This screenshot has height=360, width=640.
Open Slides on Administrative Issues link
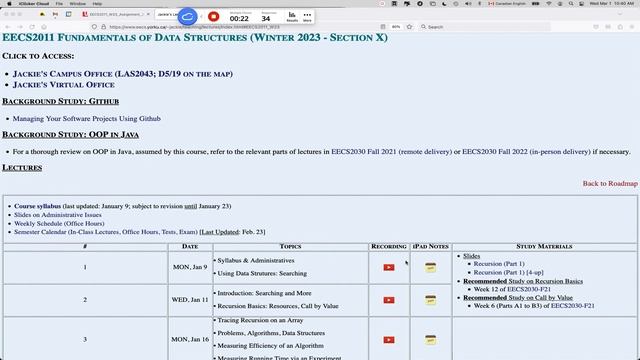point(58,215)
